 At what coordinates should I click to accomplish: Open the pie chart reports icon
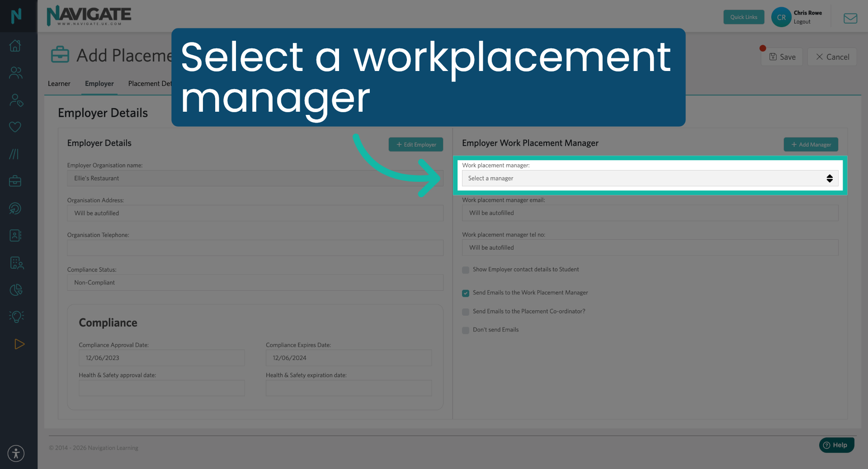(x=15, y=289)
